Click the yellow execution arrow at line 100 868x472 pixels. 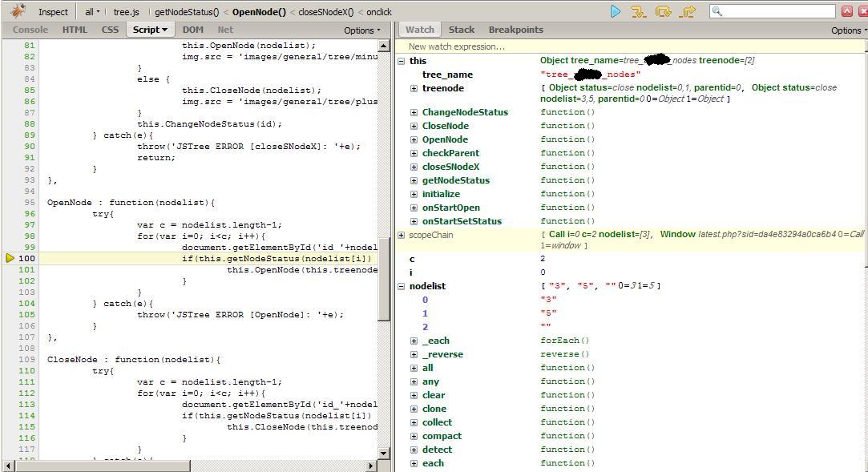(10, 258)
